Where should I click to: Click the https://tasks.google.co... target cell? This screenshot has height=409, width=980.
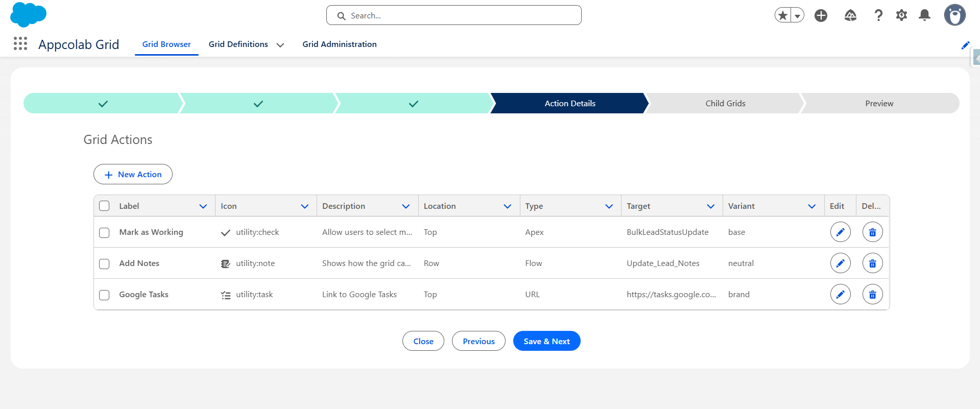(672, 295)
